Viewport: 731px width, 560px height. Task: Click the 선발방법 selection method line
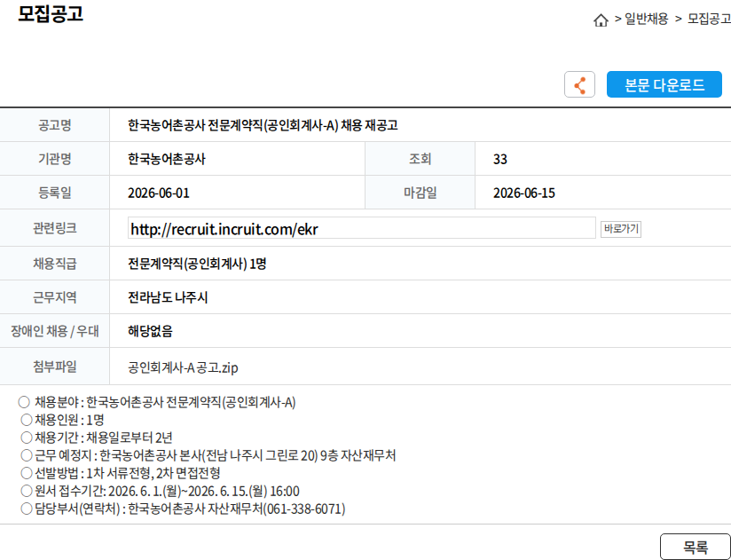click(121, 473)
